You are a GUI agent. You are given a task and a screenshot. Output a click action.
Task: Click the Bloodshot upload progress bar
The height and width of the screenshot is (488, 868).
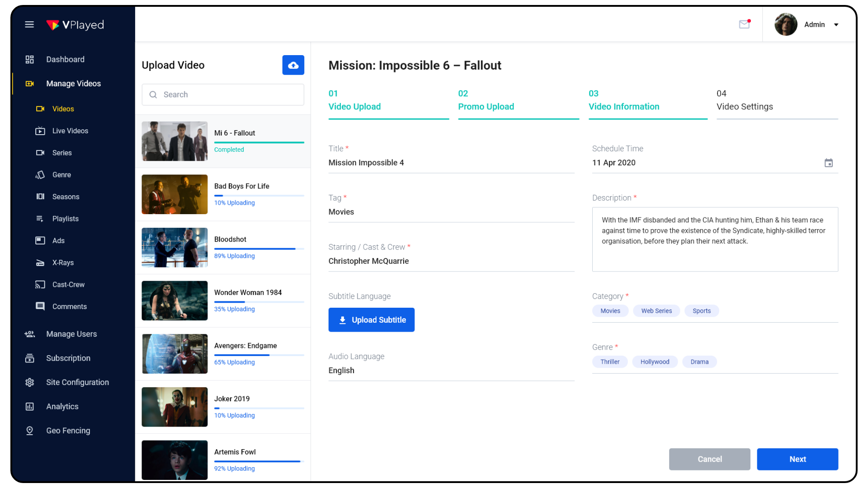pos(259,249)
